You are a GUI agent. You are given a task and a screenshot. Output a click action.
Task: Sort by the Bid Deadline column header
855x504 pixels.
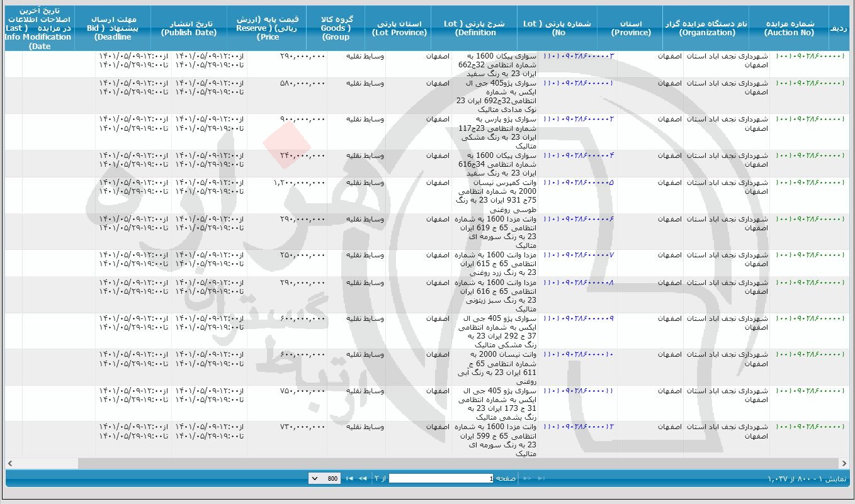[113, 28]
